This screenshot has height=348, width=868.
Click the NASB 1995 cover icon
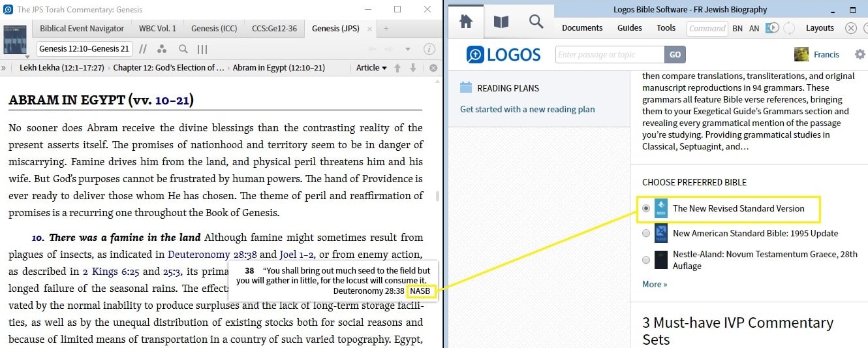(661, 233)
